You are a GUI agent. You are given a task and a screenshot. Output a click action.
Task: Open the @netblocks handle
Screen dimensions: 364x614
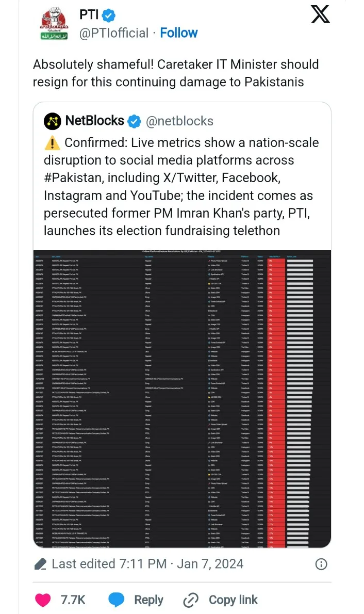point(179,121)
